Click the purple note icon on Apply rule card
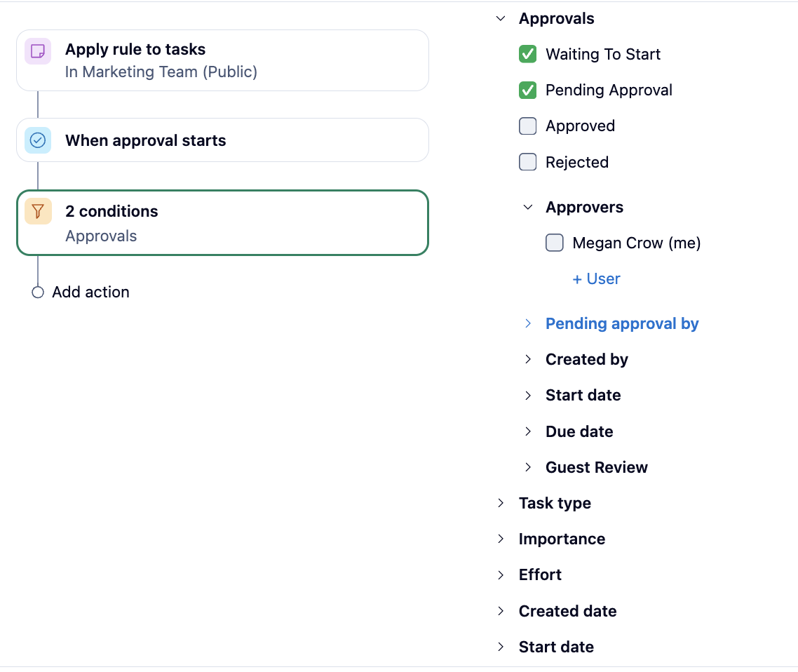 click(38, 51)
